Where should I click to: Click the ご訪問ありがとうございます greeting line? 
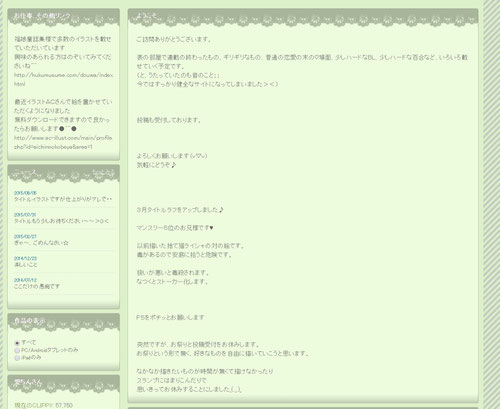click(x=174, y=39)
